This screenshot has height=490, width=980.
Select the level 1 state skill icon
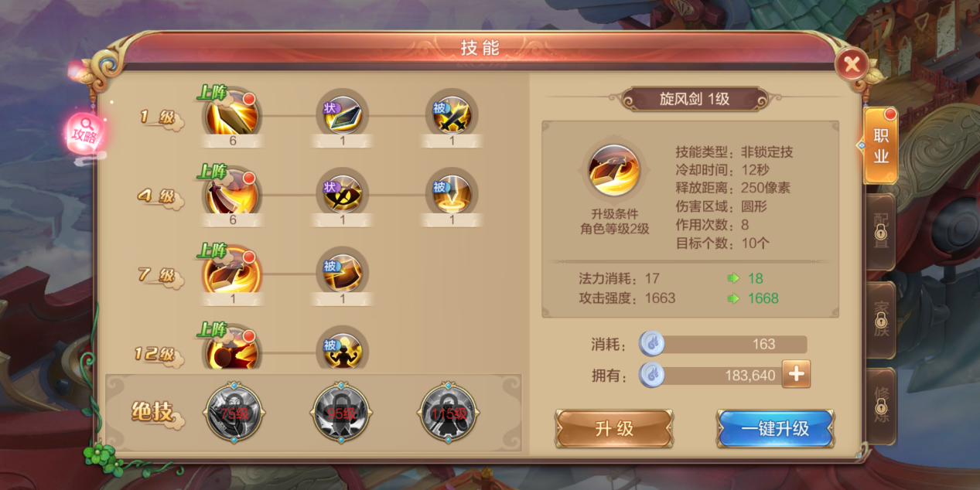pos(343,114)
